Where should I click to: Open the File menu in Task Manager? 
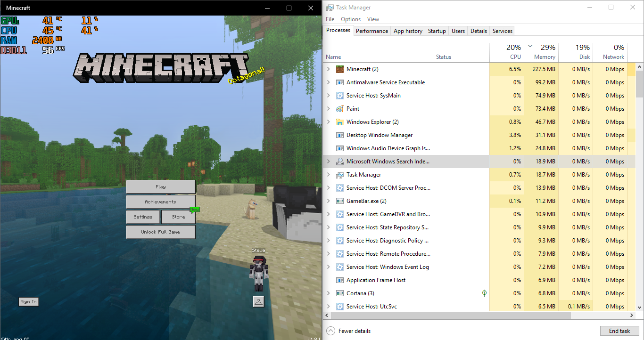330,19
